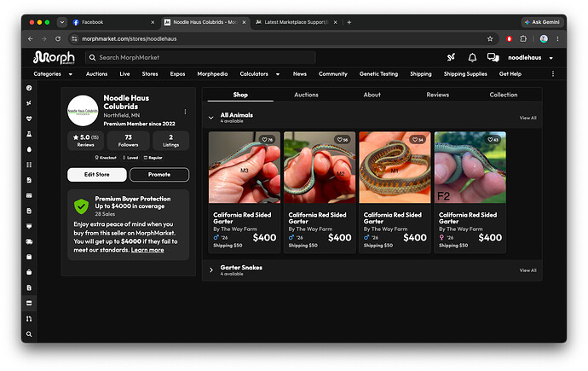Image resolution: width=588 pixels, height=371 pixels.
Task: Open the Calculators dropdown
Action: click(x=260, y=74)
